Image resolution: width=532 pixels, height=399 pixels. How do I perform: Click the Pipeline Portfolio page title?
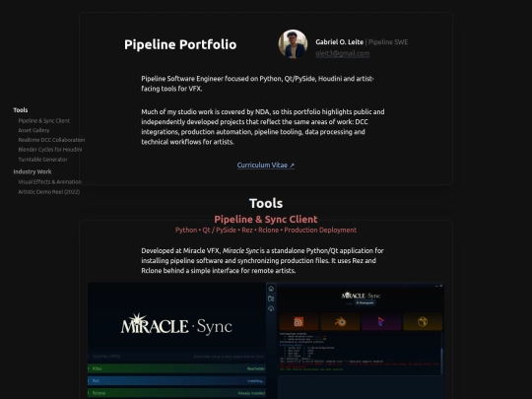180,44
